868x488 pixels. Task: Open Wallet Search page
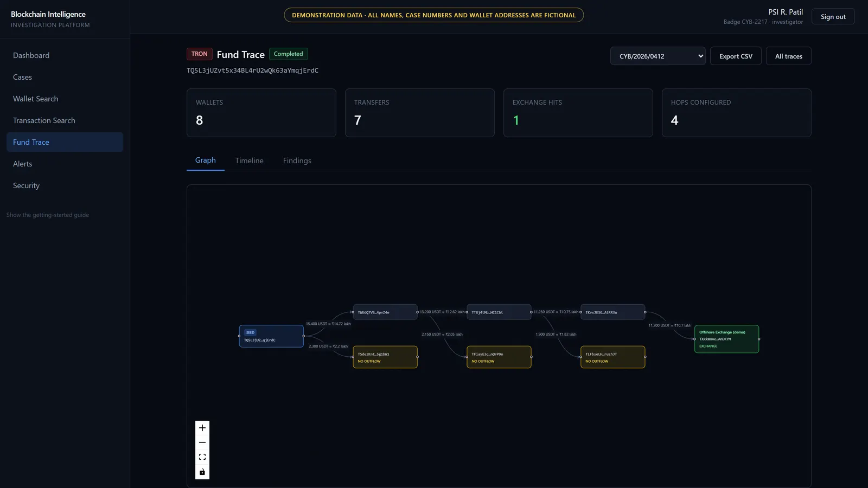[65, 99]
